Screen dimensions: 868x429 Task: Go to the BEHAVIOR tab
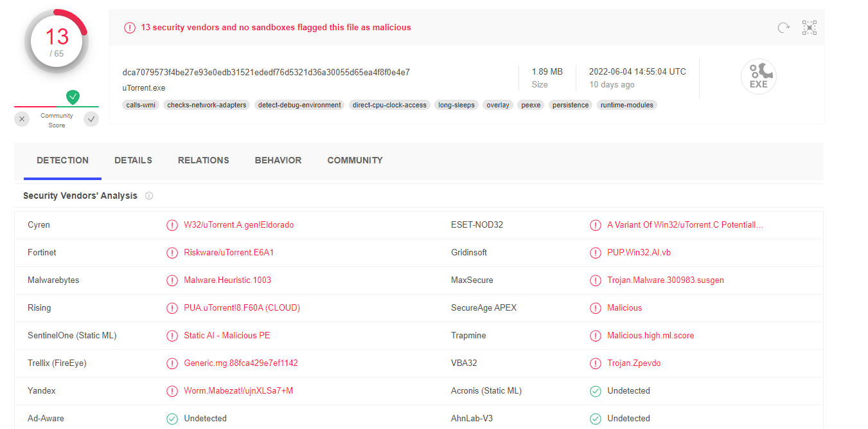point(278,160)
